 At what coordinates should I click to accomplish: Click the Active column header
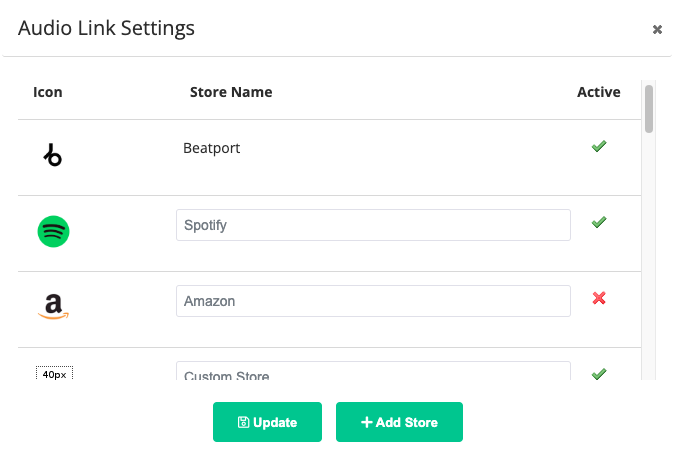pos(598,92)
